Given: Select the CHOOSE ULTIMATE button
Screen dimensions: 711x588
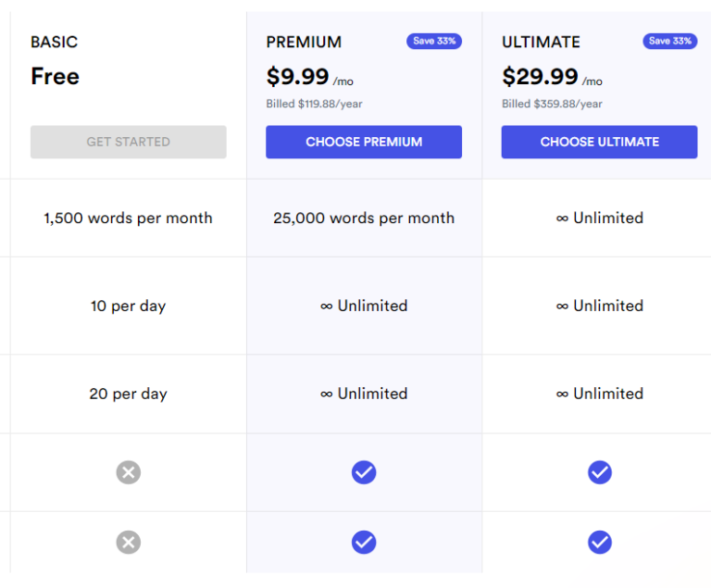Looking at the screenshot, I should coord(599,142).
